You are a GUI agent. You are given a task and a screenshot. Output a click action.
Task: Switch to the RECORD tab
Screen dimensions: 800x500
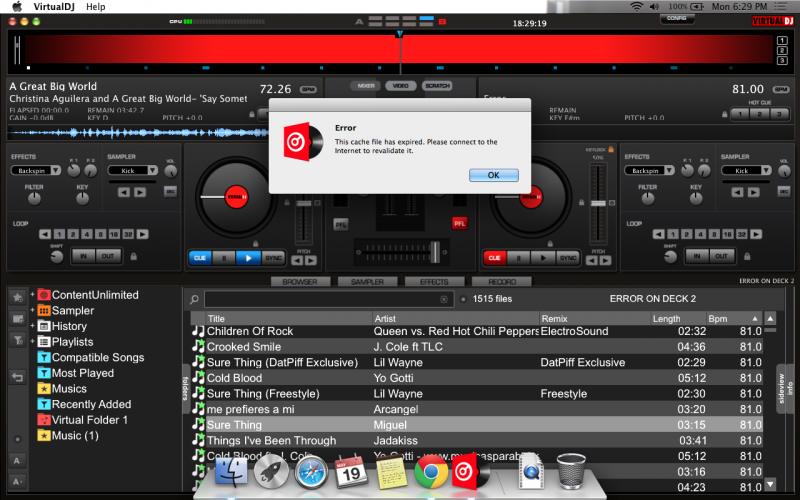point(502,282)
